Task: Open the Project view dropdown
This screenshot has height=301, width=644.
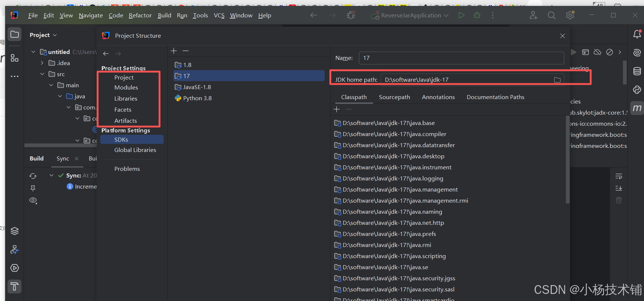Action: coord(43,35)
